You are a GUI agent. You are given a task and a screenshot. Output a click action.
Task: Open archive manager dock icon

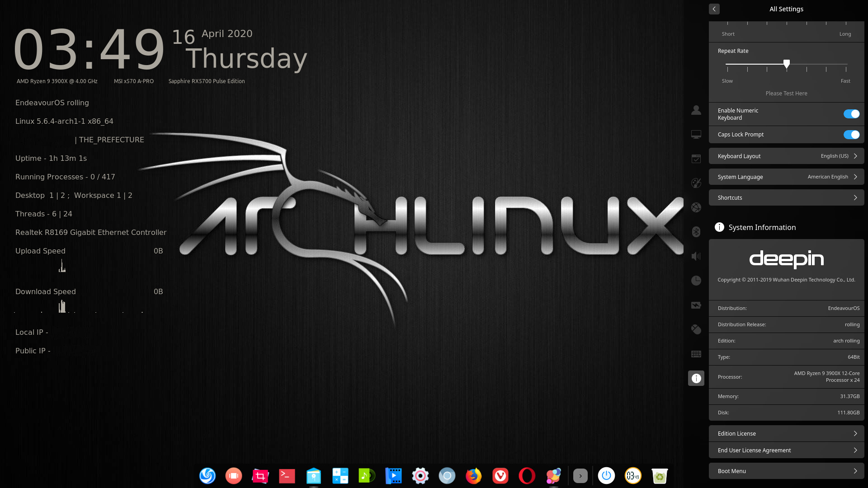[314, 476]
